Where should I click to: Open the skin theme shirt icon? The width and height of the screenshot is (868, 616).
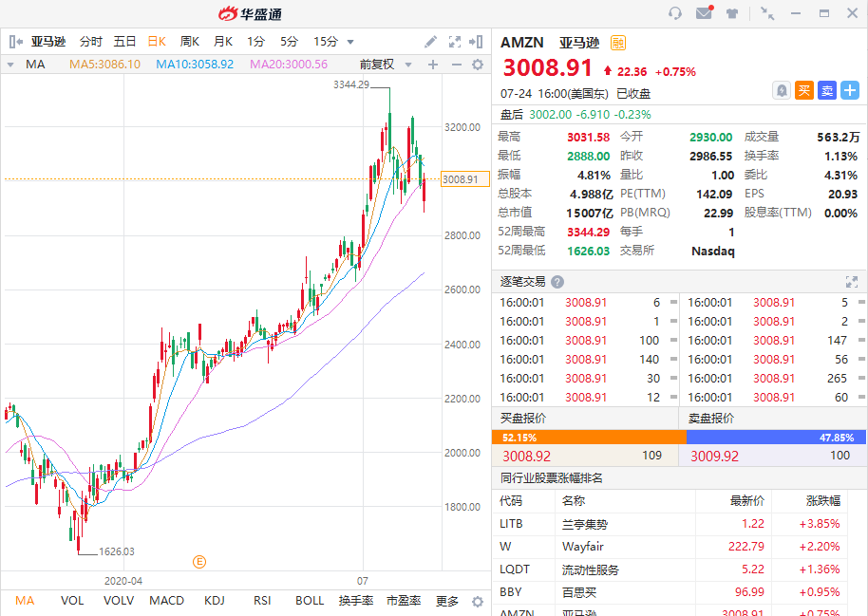point(732,13)
